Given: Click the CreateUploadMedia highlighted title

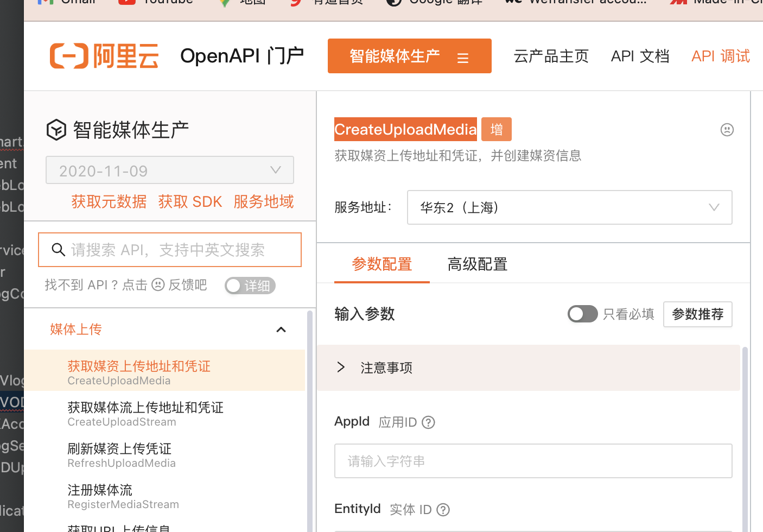Looking at the screenshot, I should point(405,129).
